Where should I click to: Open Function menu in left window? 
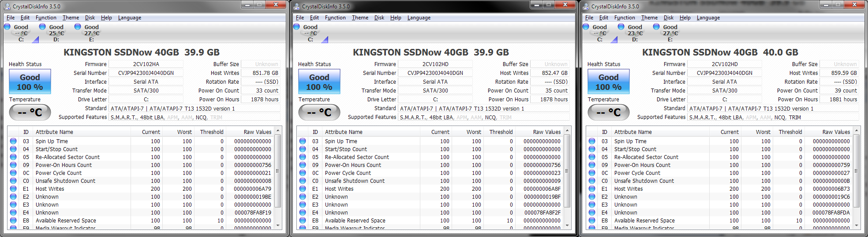coord(46,18)
